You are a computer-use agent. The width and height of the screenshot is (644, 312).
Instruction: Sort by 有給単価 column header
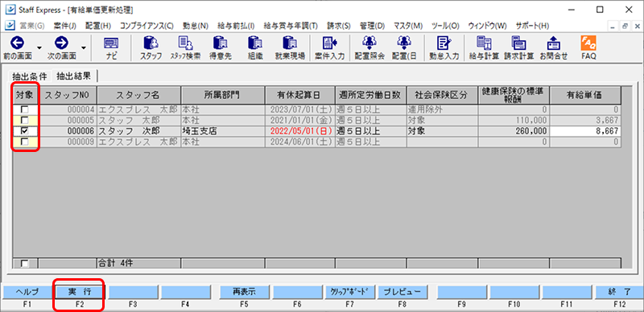click(585, 95)
